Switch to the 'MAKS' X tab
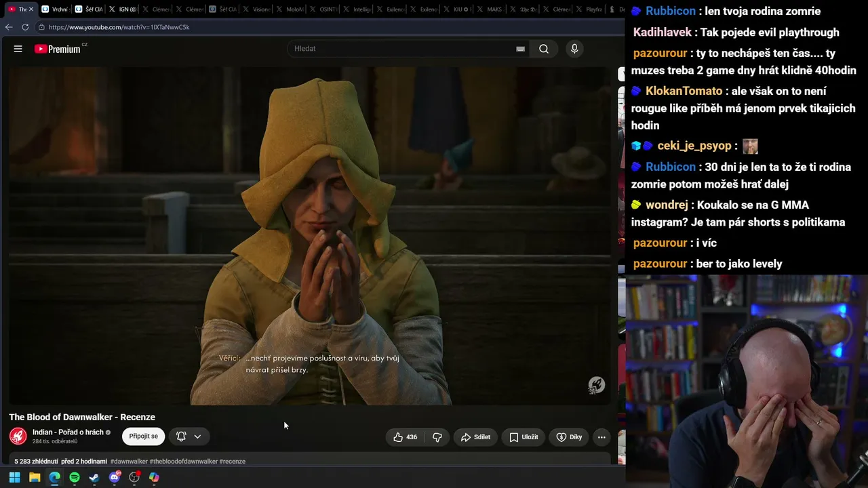This screenshot has width=868, height=488. click(x=491, y=9)
